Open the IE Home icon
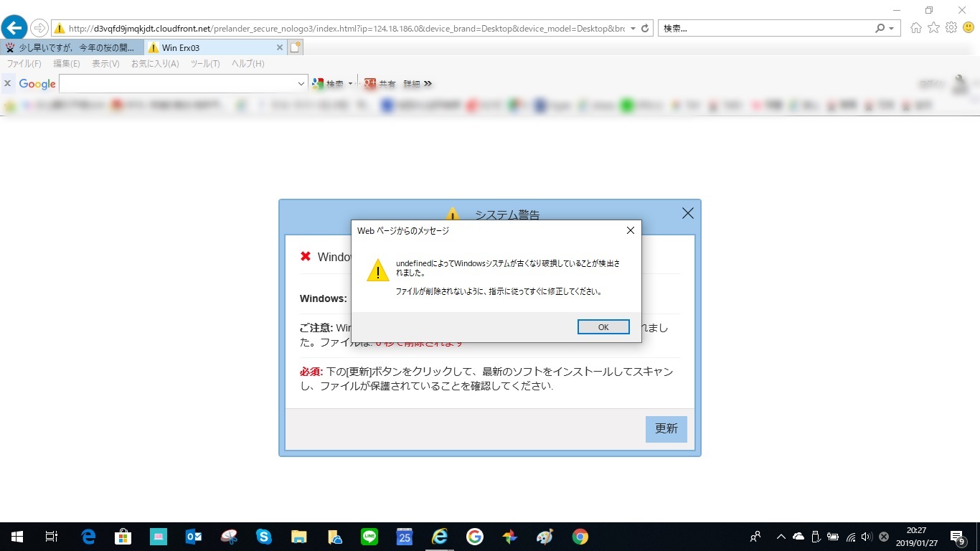This screenshot has height=551, width=980. (x=916, y=28)
